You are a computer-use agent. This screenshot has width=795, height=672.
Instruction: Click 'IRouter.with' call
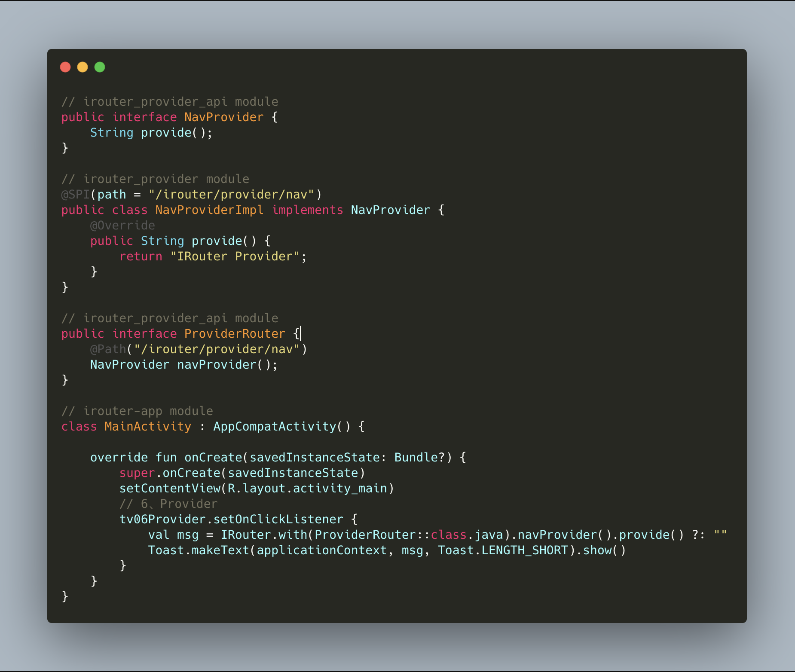point(264,535)
